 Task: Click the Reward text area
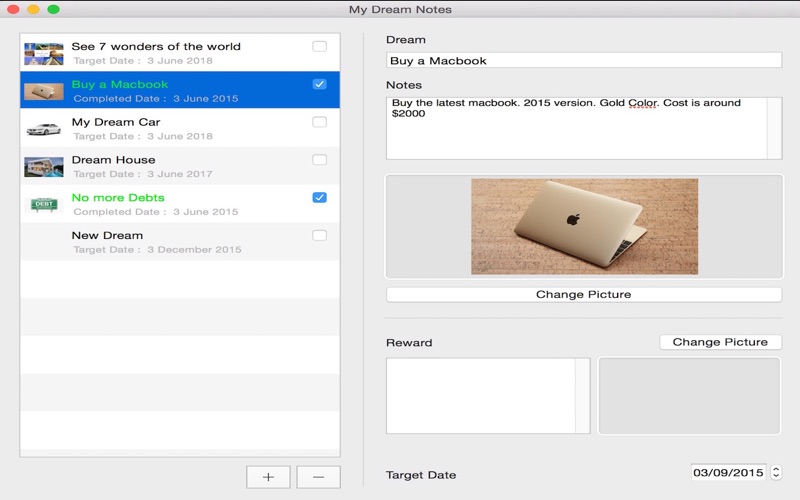481,395
